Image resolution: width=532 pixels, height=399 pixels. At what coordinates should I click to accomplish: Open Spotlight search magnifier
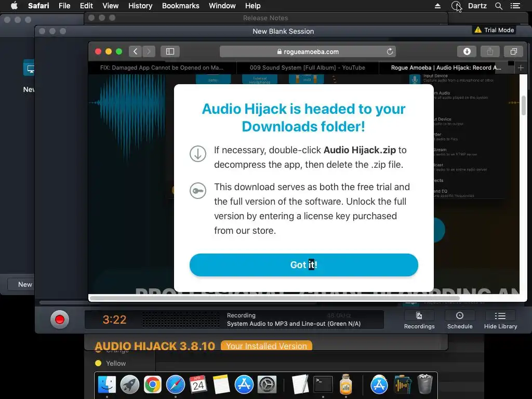(x=499, y=6)
